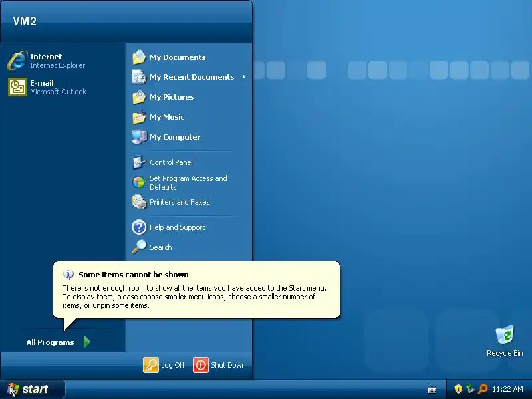Viewport: 532px width, 399px height.
Task: Select the Internet menu entry label
Action: (46, 57)
